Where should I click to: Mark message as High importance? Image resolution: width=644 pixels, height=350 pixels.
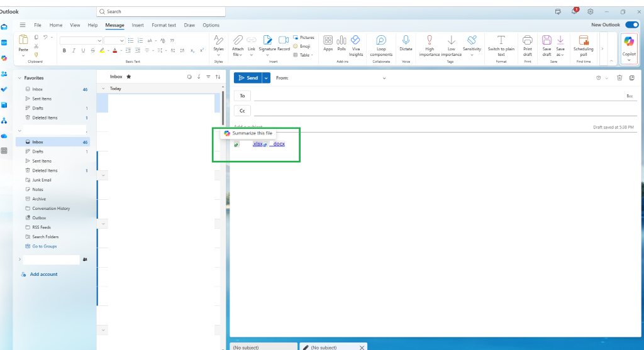[430, 45]
